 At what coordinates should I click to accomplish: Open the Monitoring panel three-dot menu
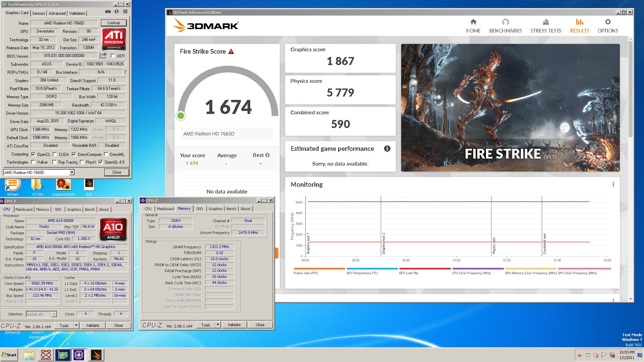click(613, 184)
